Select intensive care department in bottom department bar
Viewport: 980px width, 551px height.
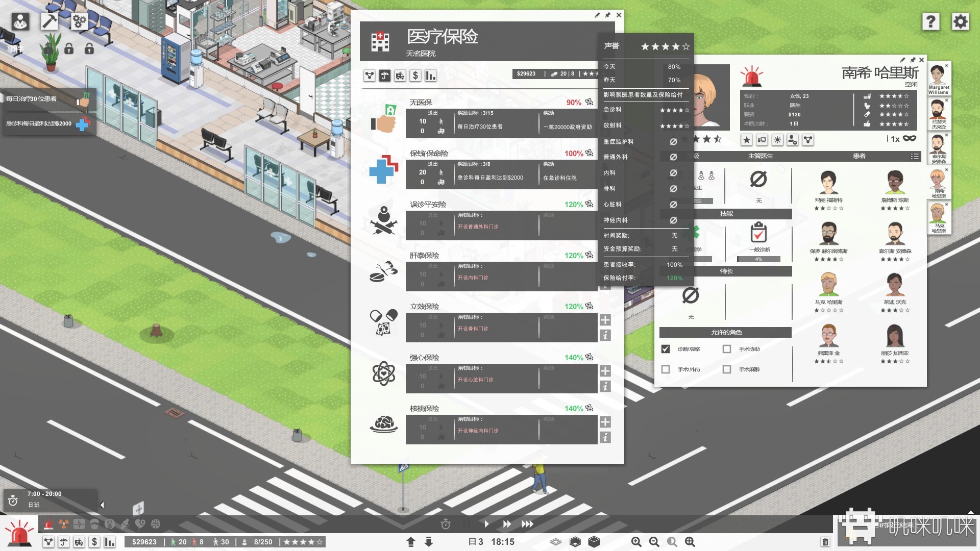pyautogui.click(x=79, y=524)
